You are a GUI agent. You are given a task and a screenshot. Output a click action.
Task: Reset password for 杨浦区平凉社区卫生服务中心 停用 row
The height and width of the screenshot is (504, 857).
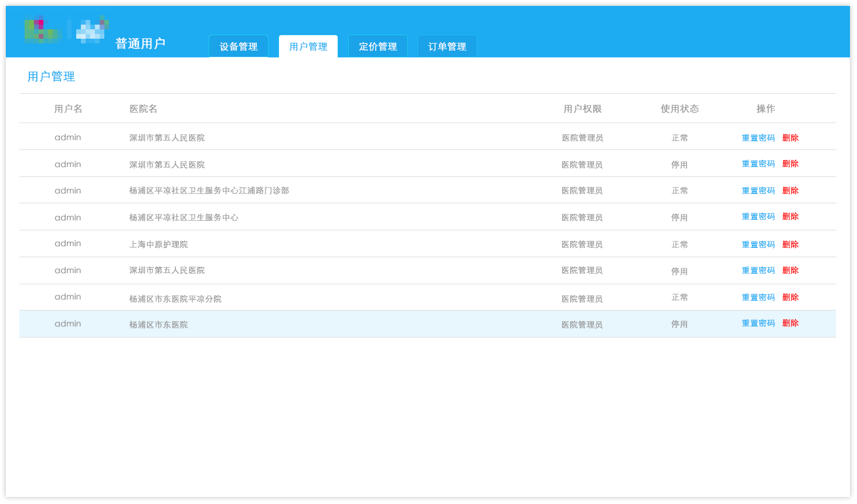pyautogui.click(x=759, y=216)
